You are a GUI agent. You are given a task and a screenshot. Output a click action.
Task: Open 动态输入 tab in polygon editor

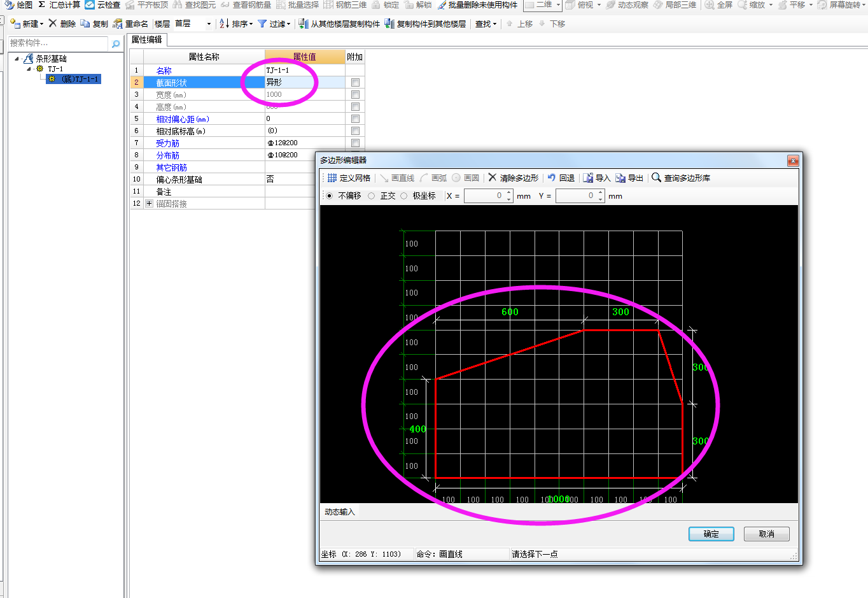coord(340,511)
